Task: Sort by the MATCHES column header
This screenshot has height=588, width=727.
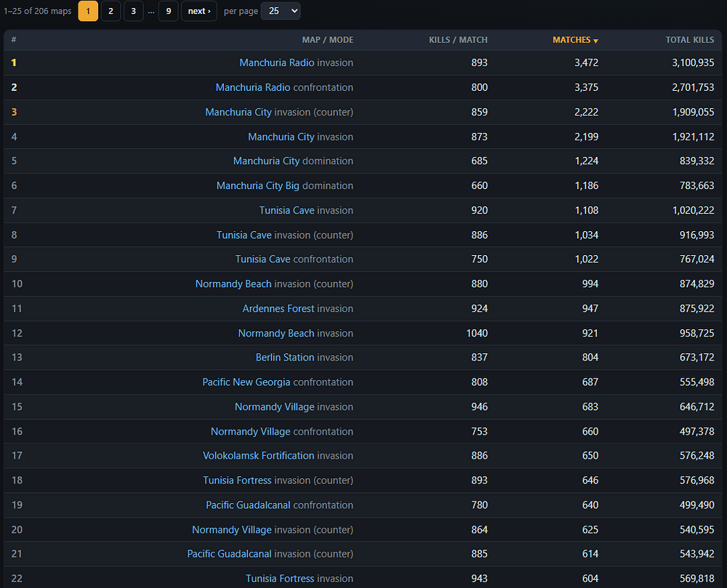Action: pyautogui.click(x=575, y=40)
